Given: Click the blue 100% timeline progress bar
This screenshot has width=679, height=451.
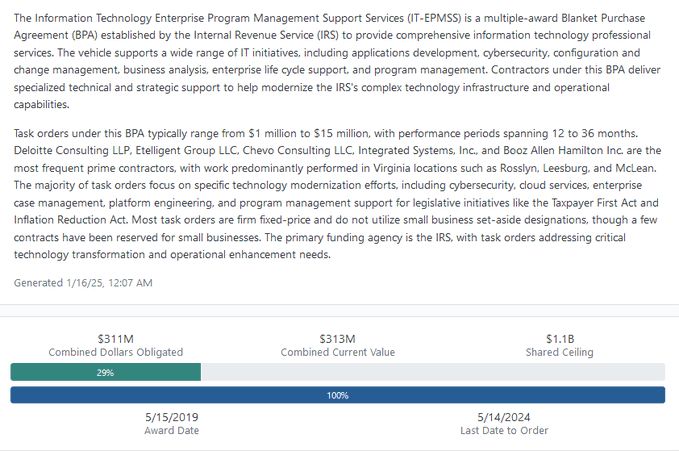Looking at the screenshot, I should pyautogui.click(x=337, y=395).
